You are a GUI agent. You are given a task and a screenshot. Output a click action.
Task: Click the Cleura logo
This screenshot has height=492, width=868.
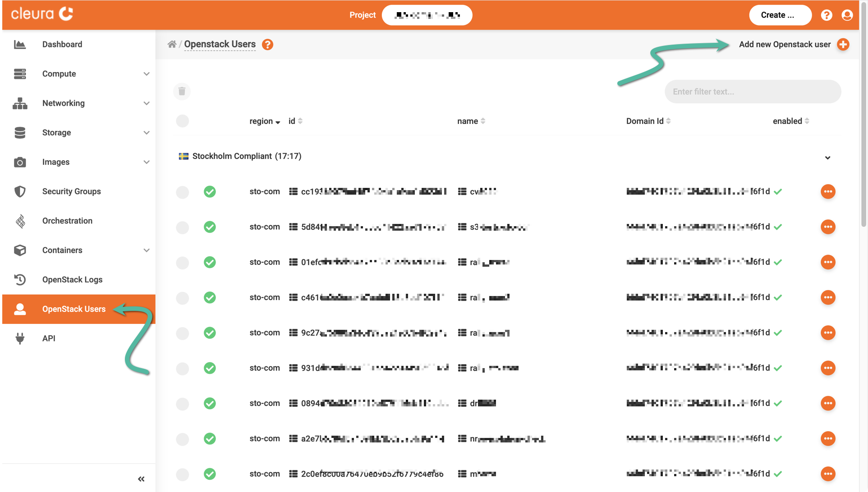[42, 14]
